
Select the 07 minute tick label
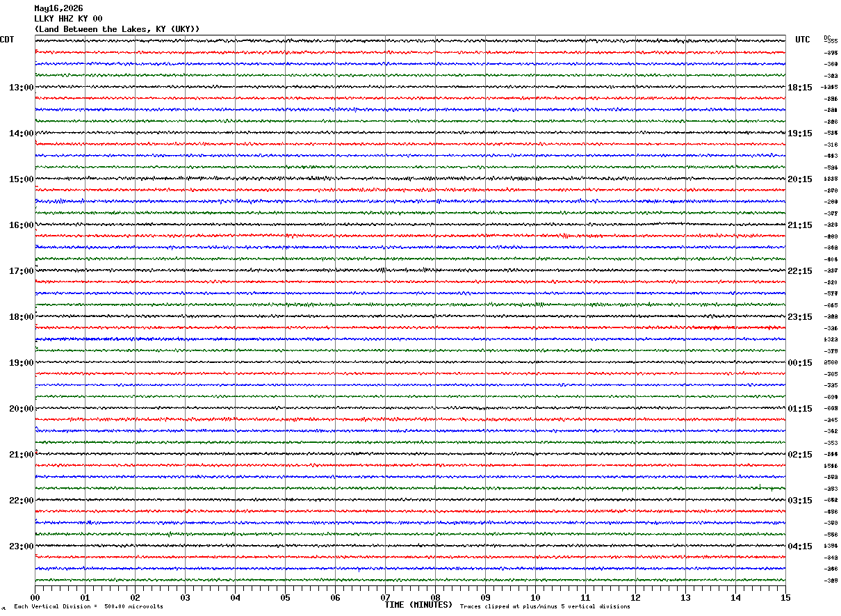click(x=385, y=597)
